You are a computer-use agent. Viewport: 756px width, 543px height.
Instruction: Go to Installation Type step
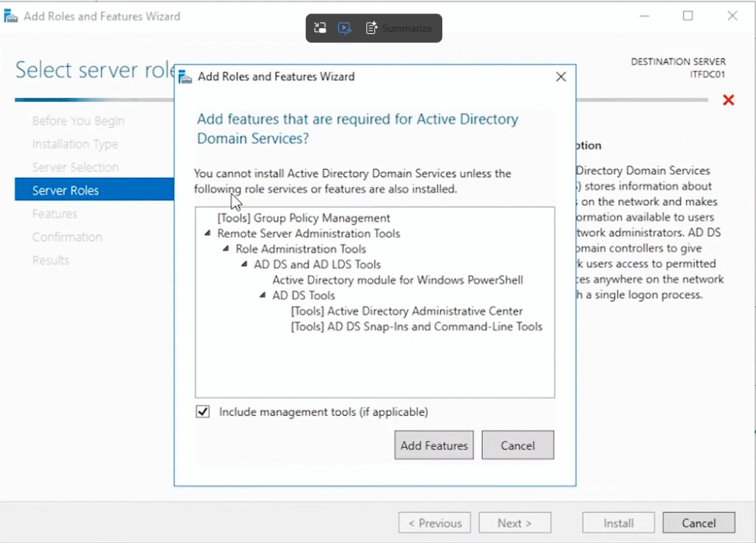tap(75, 144)
